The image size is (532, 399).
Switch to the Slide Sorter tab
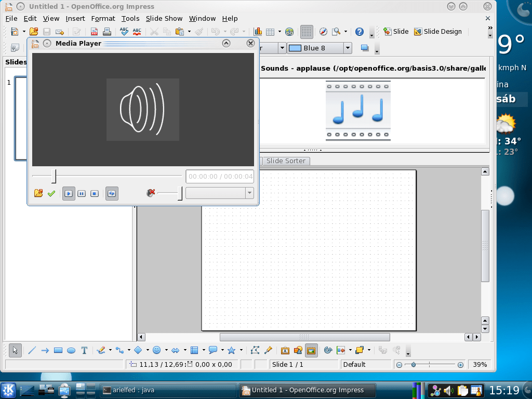tap(286, 161)
